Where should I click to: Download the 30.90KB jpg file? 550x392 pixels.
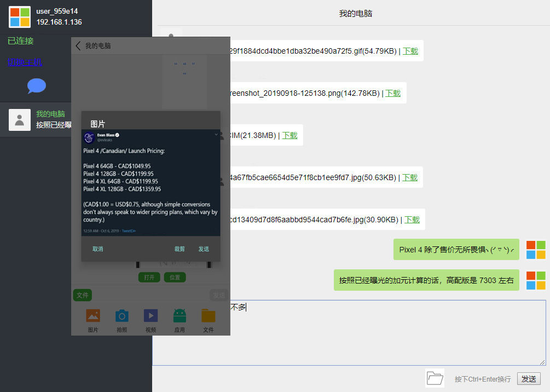click(x=412, y=220)
